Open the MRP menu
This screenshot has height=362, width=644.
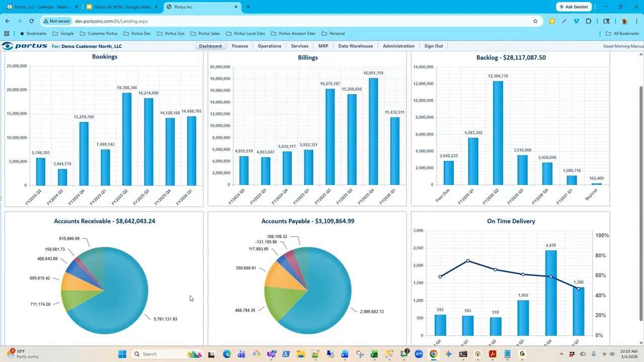pos(324,46)
